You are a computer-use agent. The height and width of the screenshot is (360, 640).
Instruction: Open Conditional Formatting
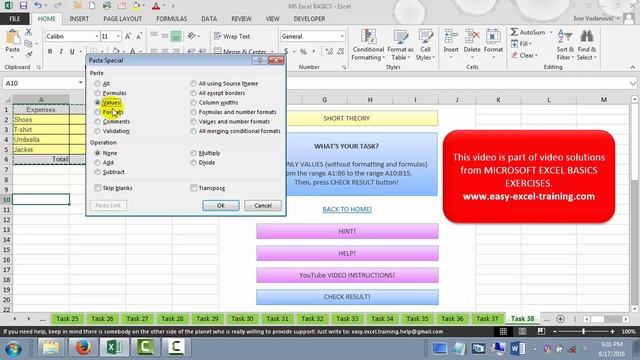[368, 45]
